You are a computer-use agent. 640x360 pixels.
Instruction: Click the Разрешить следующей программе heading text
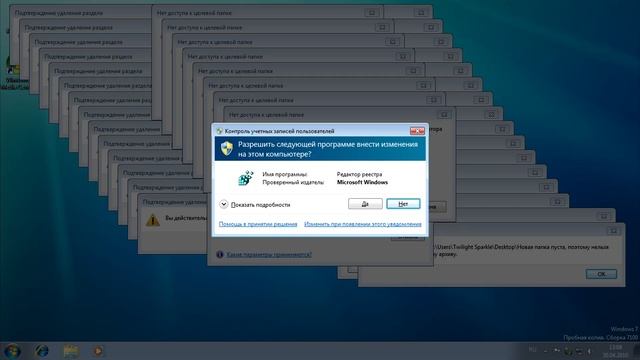pyautogui.click(x=328, y=149)
